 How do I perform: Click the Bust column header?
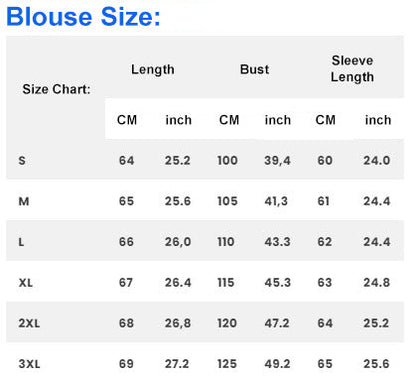(x=254, y=69)
